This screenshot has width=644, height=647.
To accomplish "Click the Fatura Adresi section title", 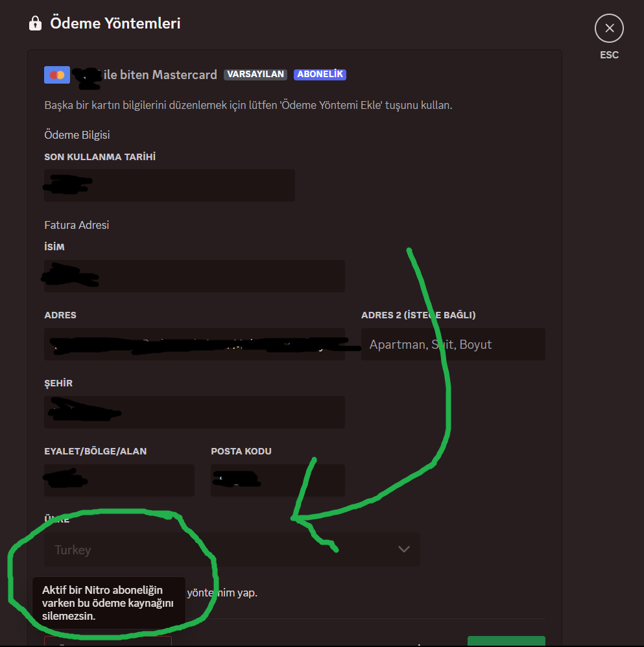I will [x=77, y=225].
